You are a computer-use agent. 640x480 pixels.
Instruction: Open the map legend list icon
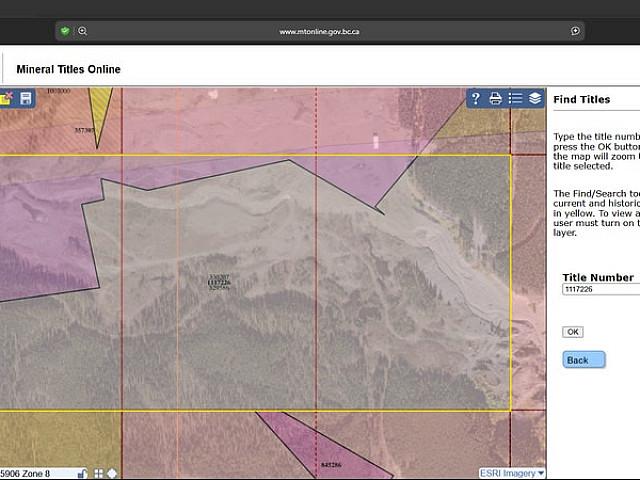(515, 98)
